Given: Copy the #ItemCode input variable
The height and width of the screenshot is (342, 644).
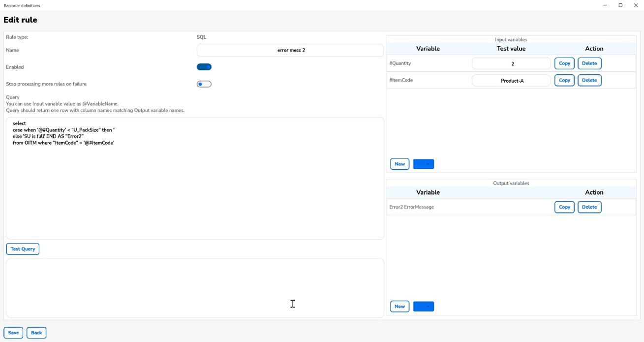Looking at the screenshot, I should click(x=564, y=80).
